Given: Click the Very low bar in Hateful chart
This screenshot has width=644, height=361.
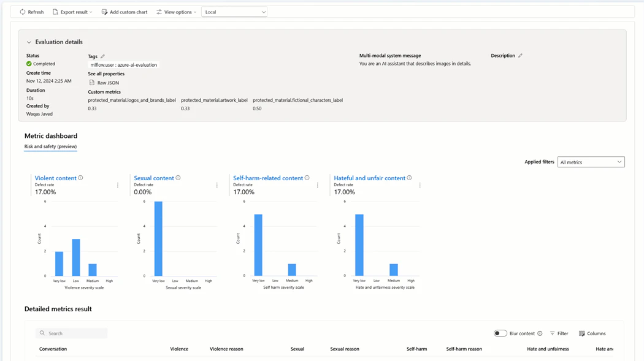Looking at the screenshot, I should 359,245.
